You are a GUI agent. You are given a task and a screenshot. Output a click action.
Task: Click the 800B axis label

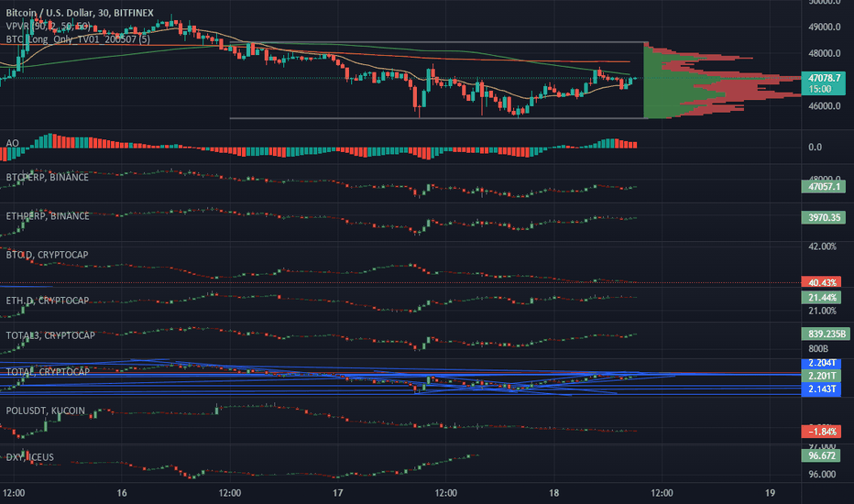[818, 349]
